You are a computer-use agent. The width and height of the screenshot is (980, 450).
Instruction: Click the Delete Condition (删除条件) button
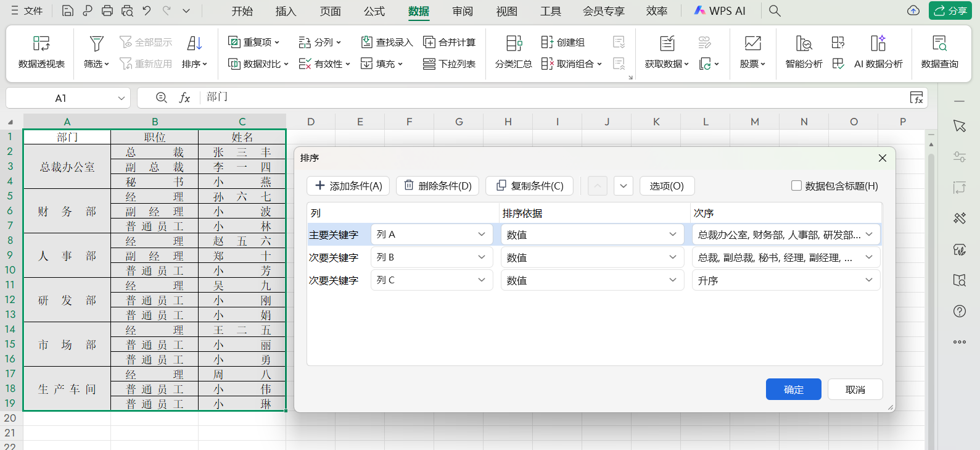tap(438, 186)
